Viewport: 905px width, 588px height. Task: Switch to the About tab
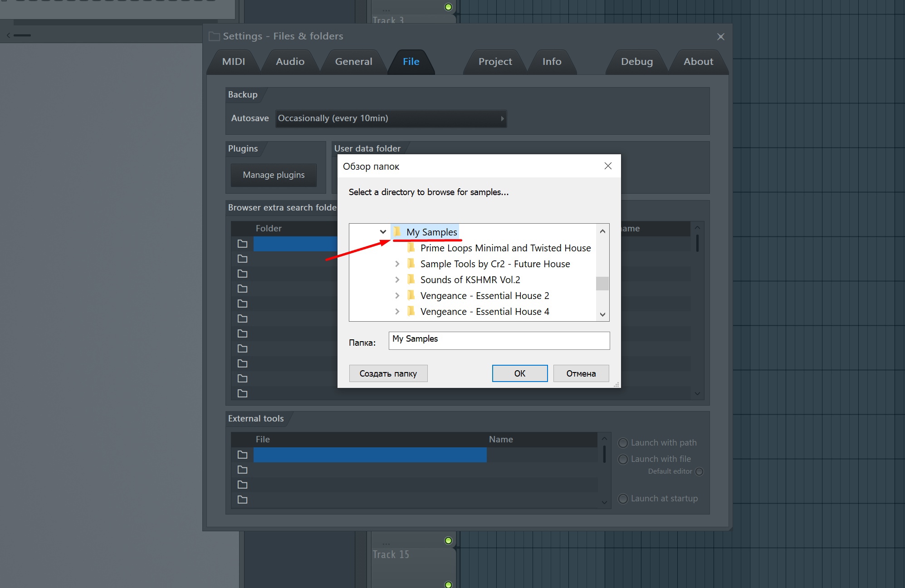point(698,62)
